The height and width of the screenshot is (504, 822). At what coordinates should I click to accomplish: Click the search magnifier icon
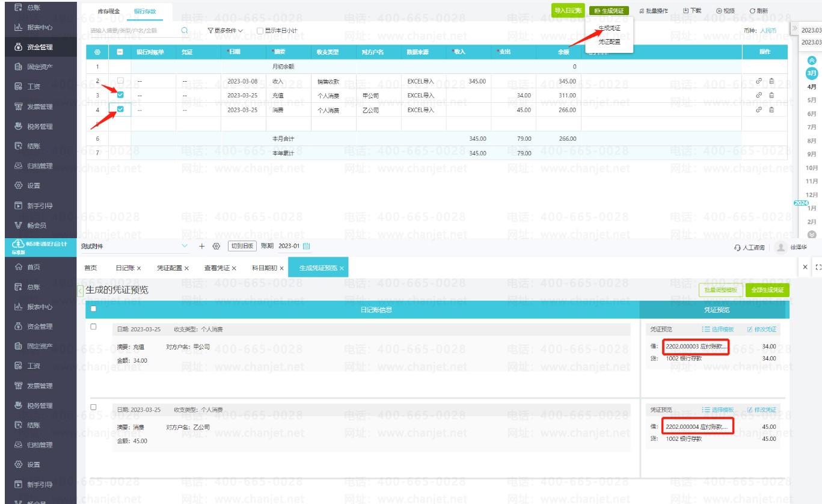tap(185, 30)
